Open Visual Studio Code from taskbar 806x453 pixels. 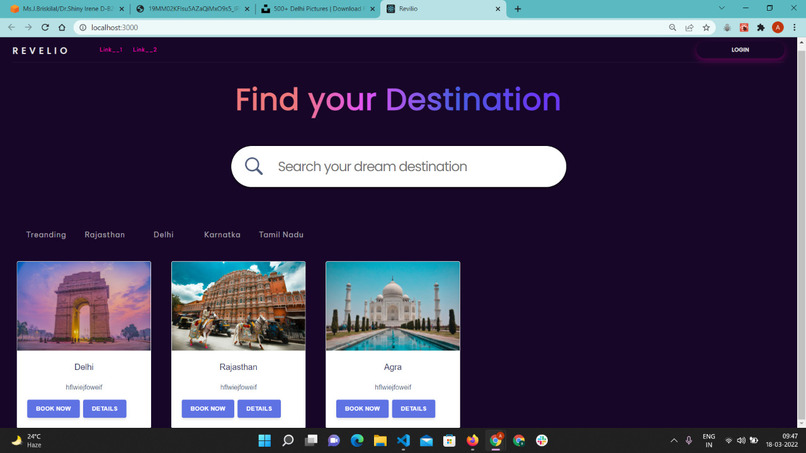pos(403,441)
